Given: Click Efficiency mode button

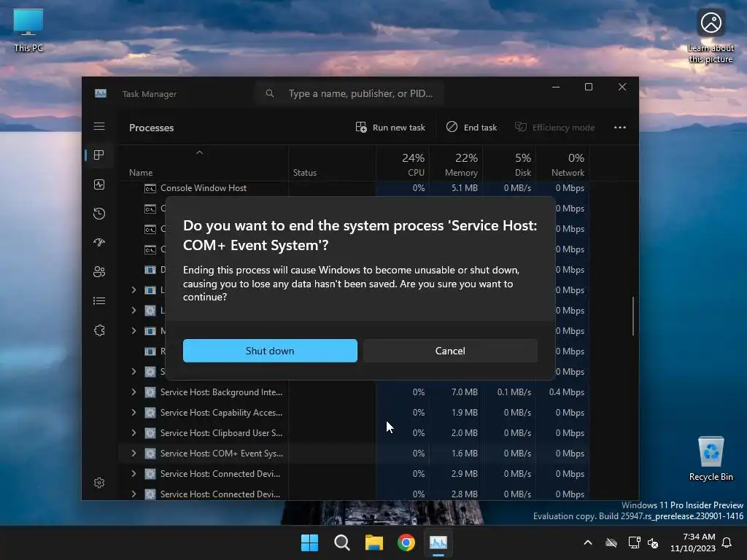Looking at the screenshot, I should pyautogui.click(x=555, y=128).
